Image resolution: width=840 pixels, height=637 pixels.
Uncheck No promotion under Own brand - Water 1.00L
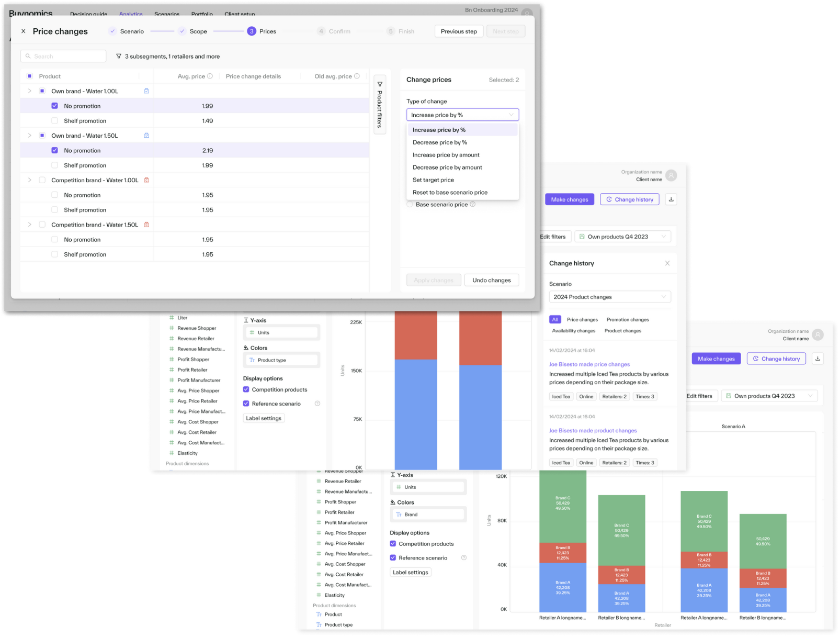(54, 106)
